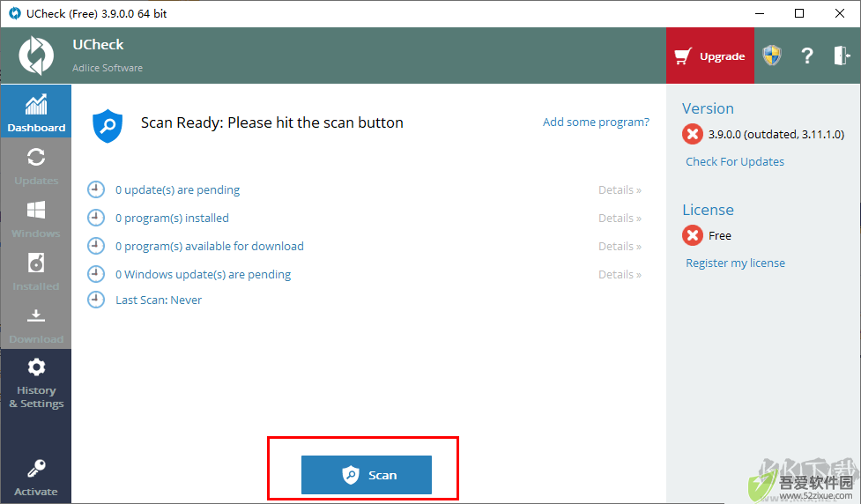Click the admin shield icon in header
This screenshot has height=504, width=861.
(x=772, y=56)
